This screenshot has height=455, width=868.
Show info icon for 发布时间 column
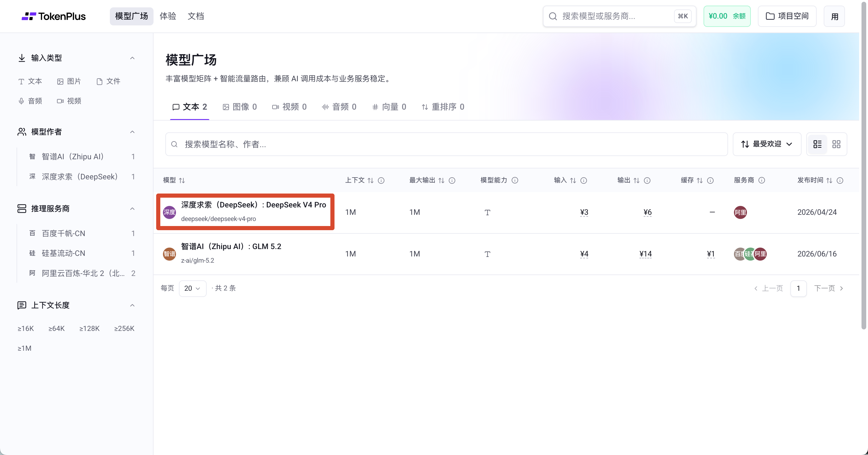[840, 181]
